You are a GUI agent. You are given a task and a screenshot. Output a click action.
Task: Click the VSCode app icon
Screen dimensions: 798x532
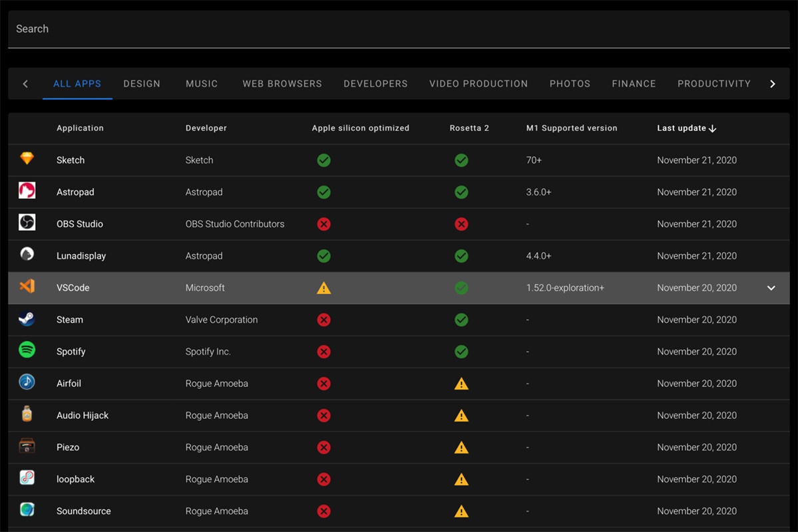pyautogui.click(x=27, y=286)
